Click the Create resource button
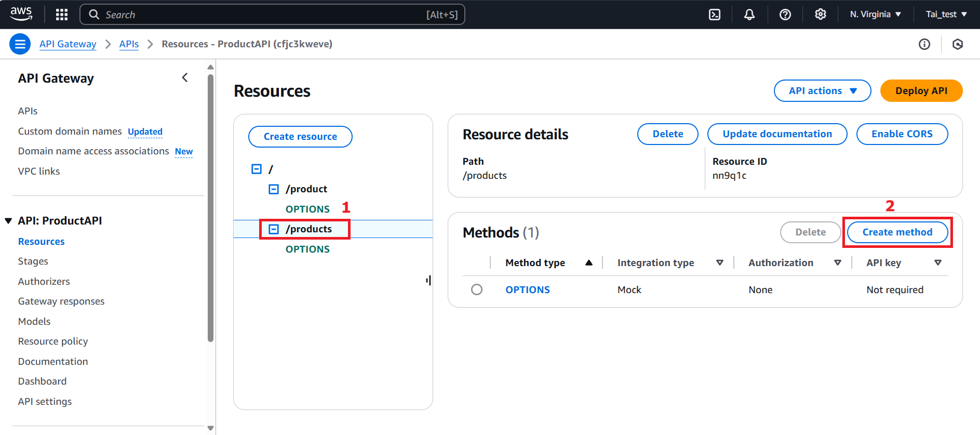The height and width of the screenshot is (435, 980). tap(300, 137)
